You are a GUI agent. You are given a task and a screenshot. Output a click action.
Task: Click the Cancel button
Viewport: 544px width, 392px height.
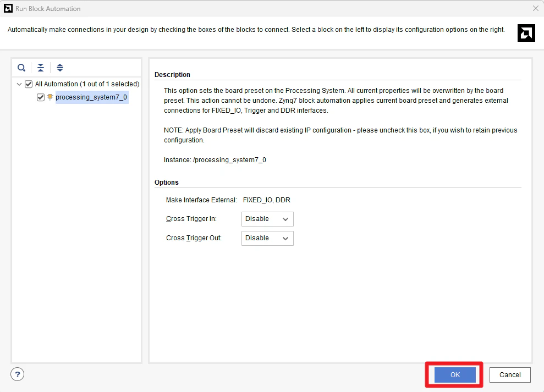510,374
